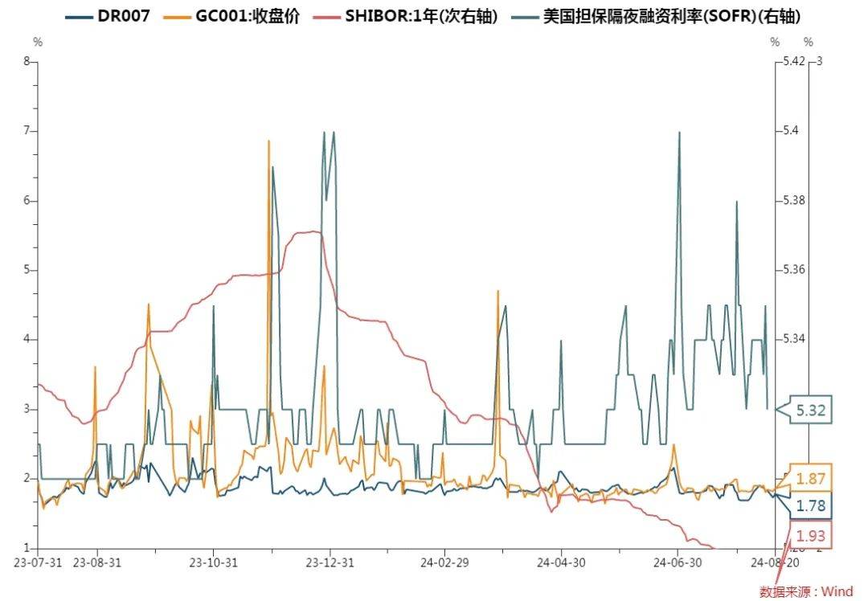This screenshot has height=601, width=868.
Task: Click the 数据来源:Wind source text
Action: (x=805, y=591)
